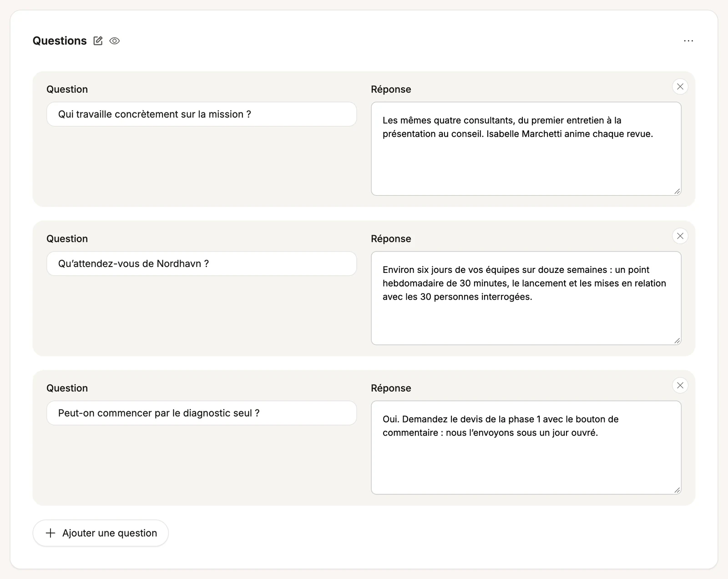
Task: Open the three-dots more options menu
Action: [688, 41]
